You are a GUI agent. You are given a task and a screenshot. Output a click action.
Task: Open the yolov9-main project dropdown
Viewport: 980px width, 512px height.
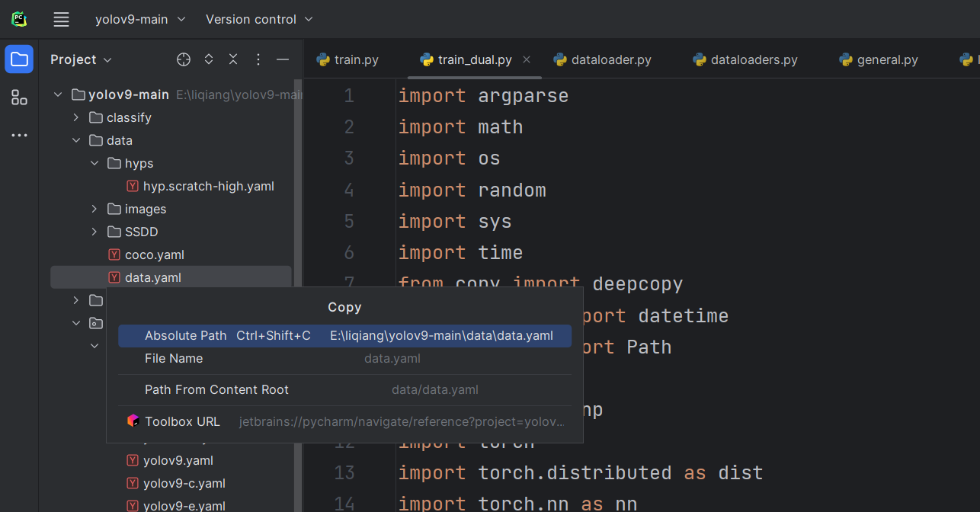[x=140, y=19]
